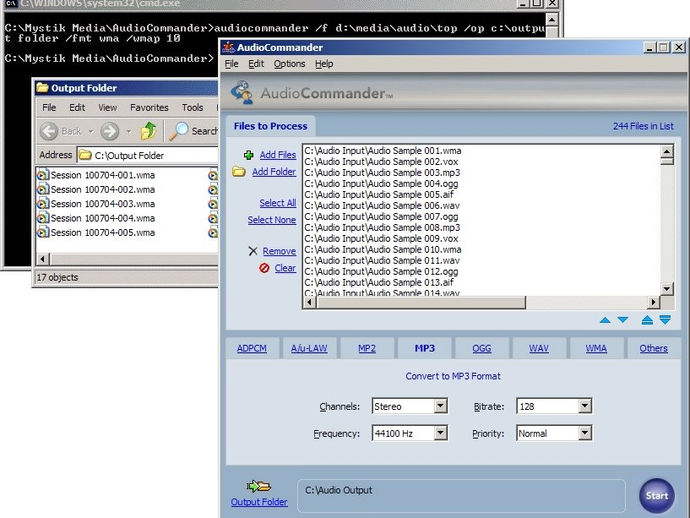Move selected file to bottom of list

coord(665,320)
